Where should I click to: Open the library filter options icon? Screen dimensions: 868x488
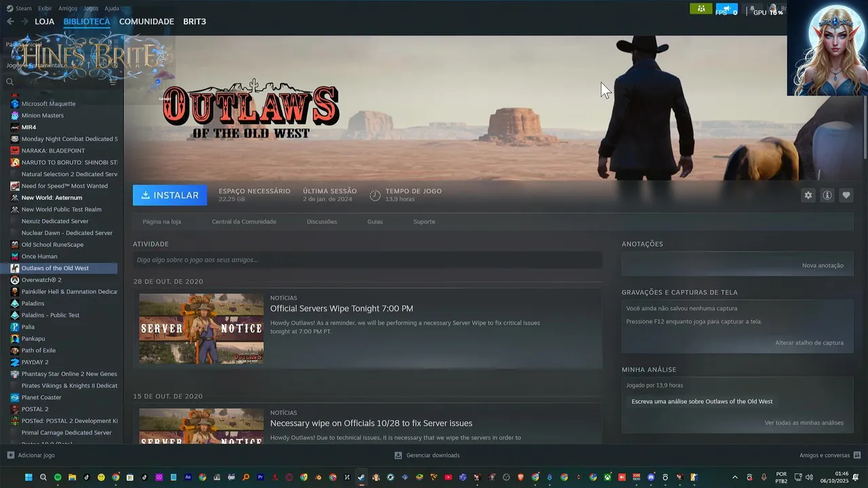113,81
